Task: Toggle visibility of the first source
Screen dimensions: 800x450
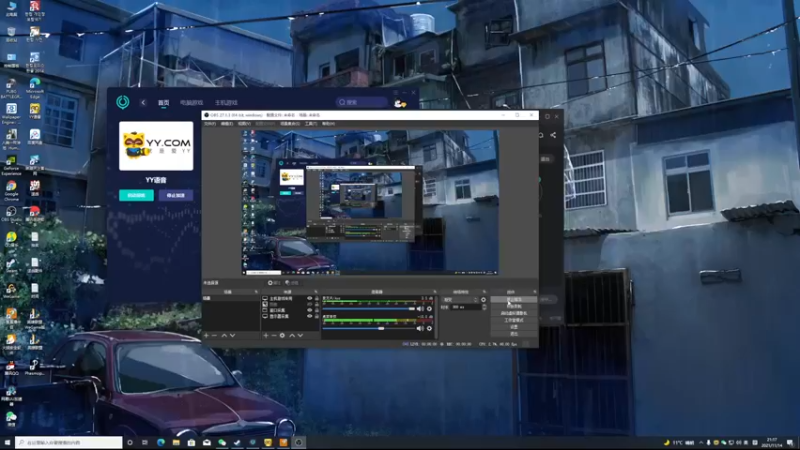Action: point(309,298)
